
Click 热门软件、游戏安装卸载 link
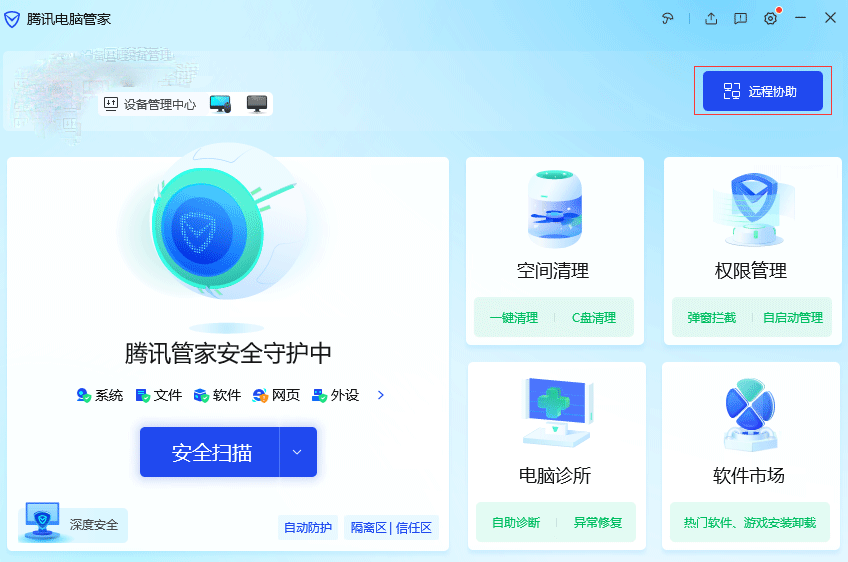coord(750,523)
